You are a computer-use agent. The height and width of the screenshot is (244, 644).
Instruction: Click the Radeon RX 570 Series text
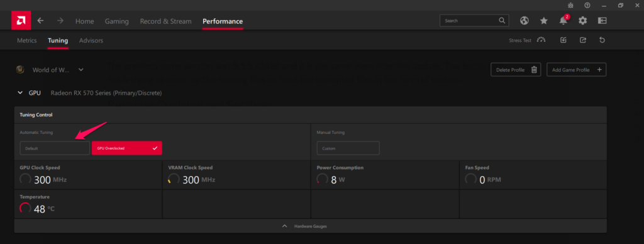106,93
